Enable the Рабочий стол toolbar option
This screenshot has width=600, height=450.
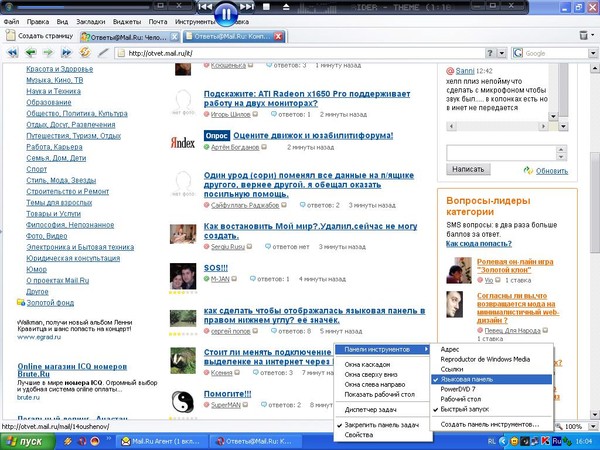tap(491, 399)
